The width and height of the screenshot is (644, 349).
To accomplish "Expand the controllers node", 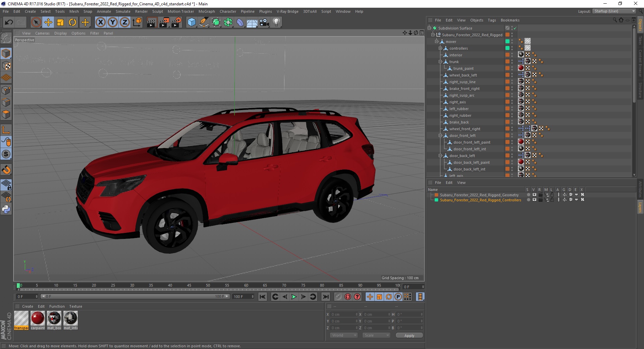I will [x=440, y=48].
